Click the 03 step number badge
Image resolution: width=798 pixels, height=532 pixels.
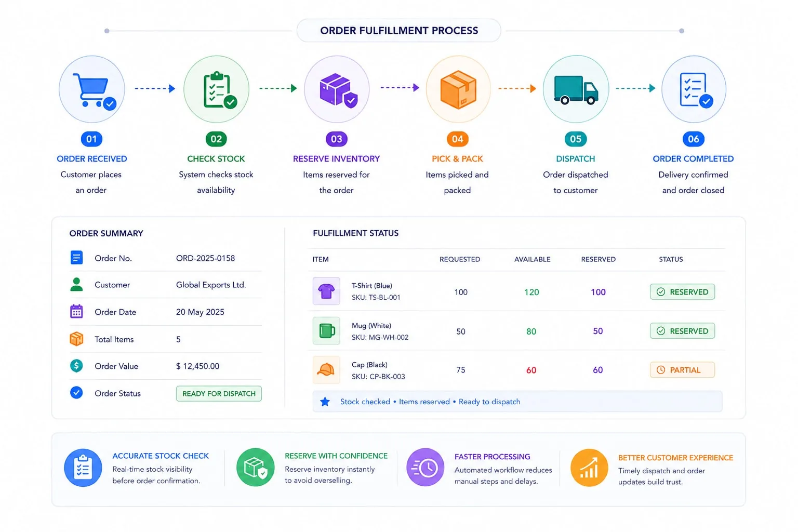click(337, 139)
